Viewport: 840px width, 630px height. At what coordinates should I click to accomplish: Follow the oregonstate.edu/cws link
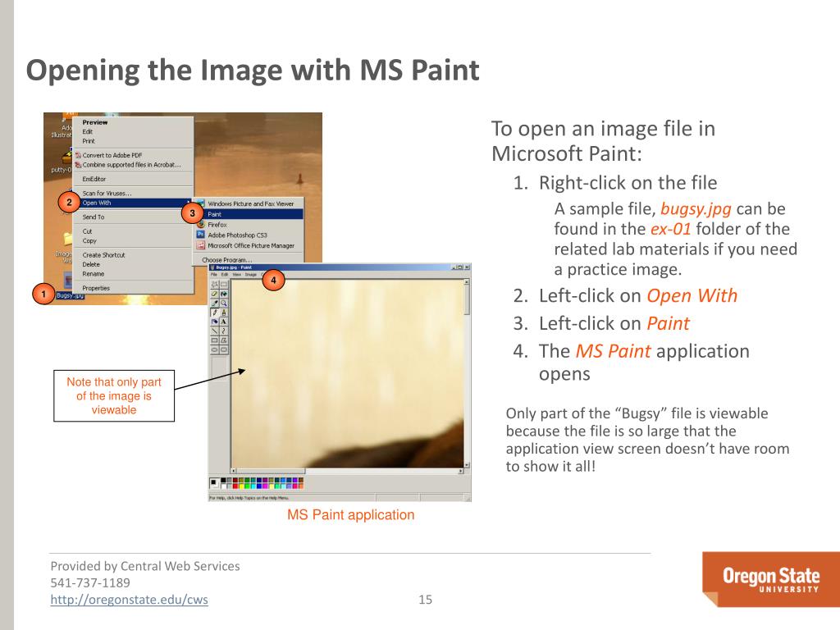point(129,600)
